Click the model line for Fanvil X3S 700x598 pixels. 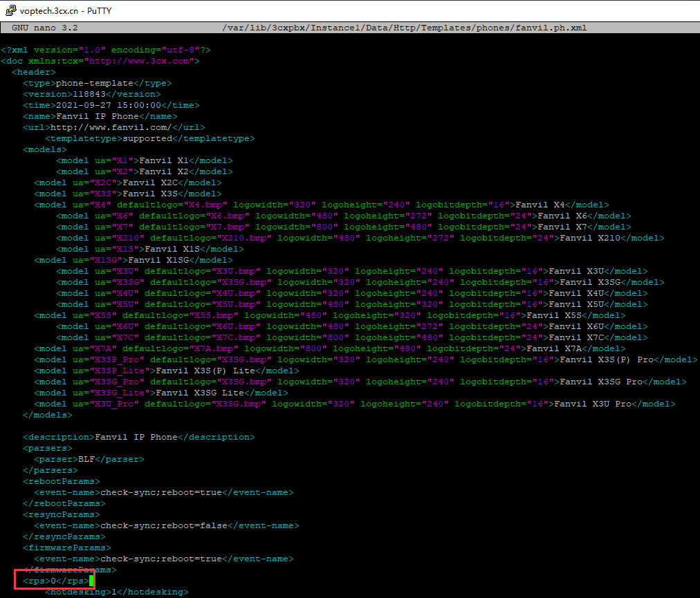(x=128, y=194)
